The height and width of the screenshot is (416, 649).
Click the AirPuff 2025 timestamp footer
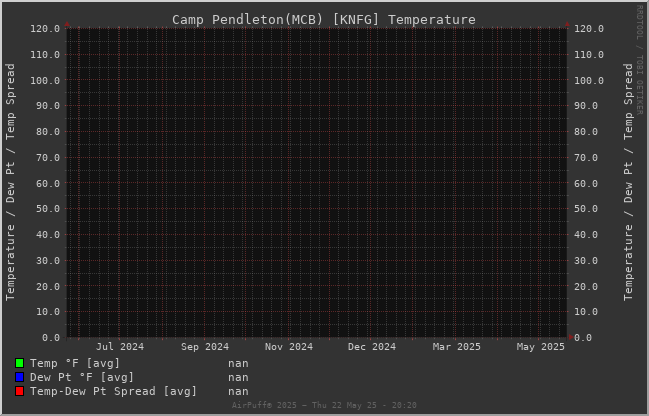(x=324, y=405)
